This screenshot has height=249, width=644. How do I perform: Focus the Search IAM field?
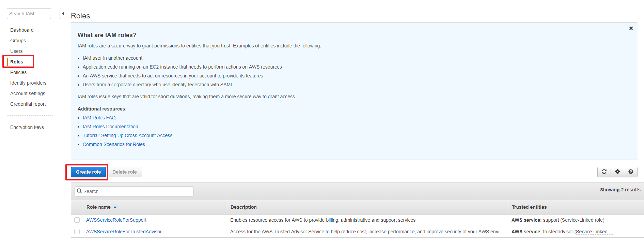click(29, 14)
